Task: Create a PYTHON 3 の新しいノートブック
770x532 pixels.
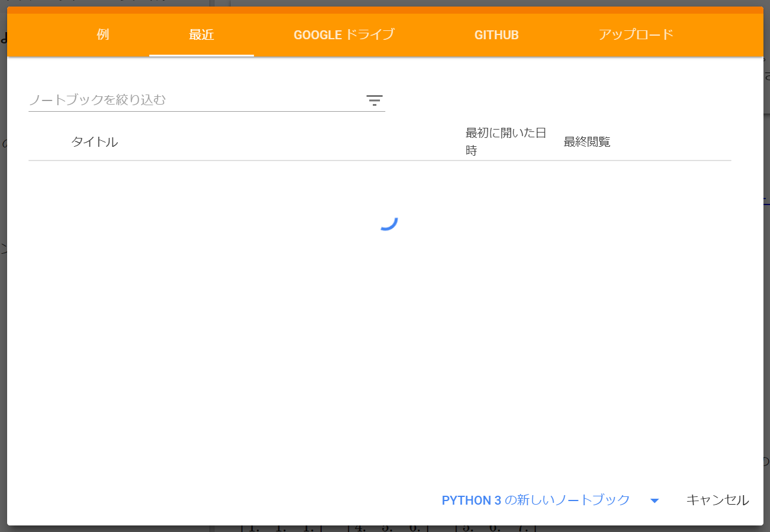Action: (535, 500)
